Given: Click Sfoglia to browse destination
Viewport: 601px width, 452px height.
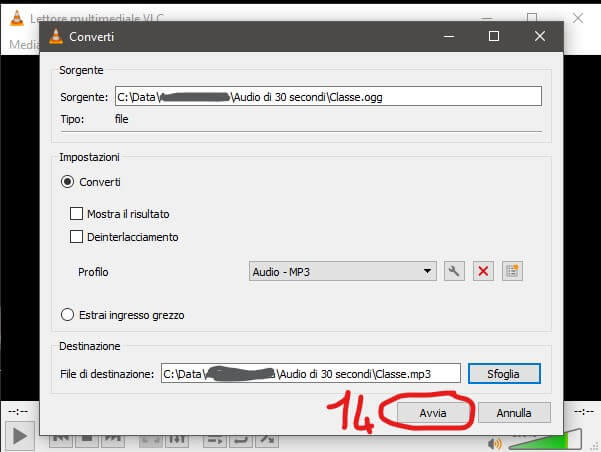Looking at the screenshot, I should tap(505, 373).
